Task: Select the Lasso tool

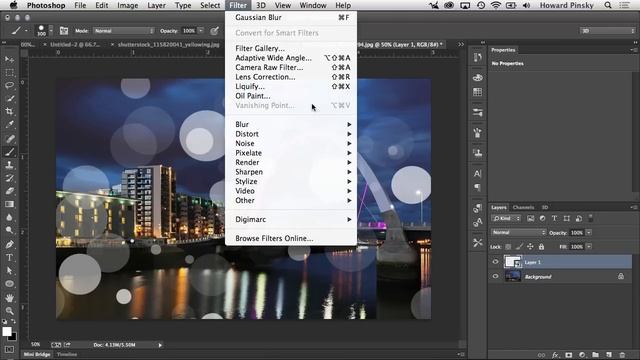Action: click(9, 85)
